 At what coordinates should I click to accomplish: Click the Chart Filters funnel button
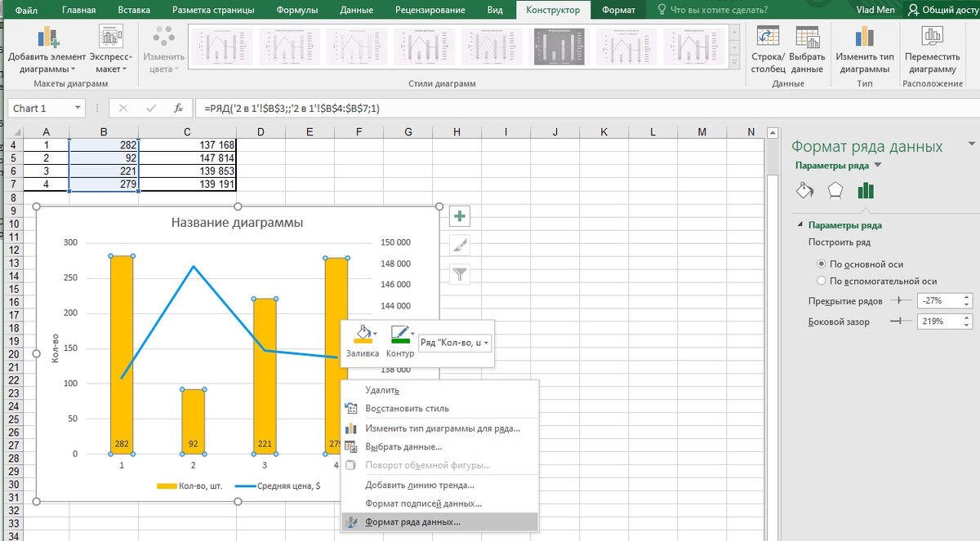coord(461,274)
